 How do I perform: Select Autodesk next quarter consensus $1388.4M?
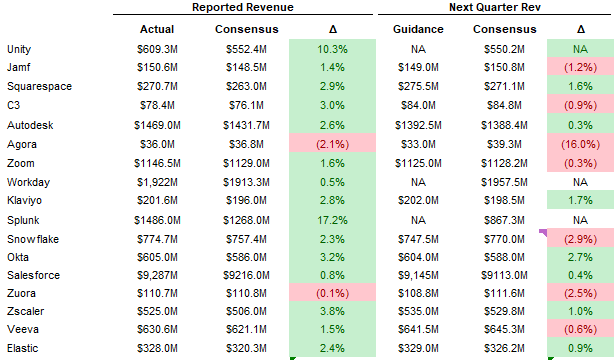point(504,125)
